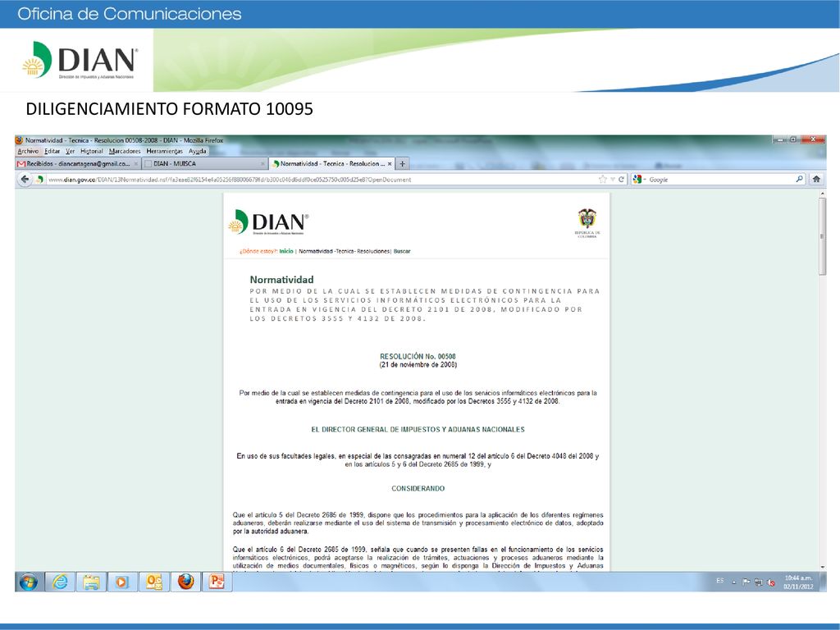Viewport: 840px width, 630px height.
Task: Click the DIAN logo on the webpage
Action: coord(268,222)
